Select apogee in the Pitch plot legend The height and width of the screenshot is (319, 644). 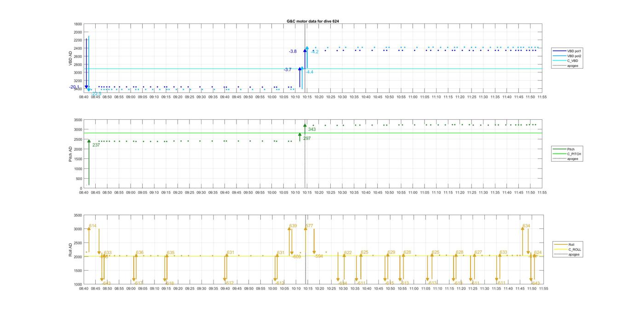pyautogui.click(x=566, y=159)
